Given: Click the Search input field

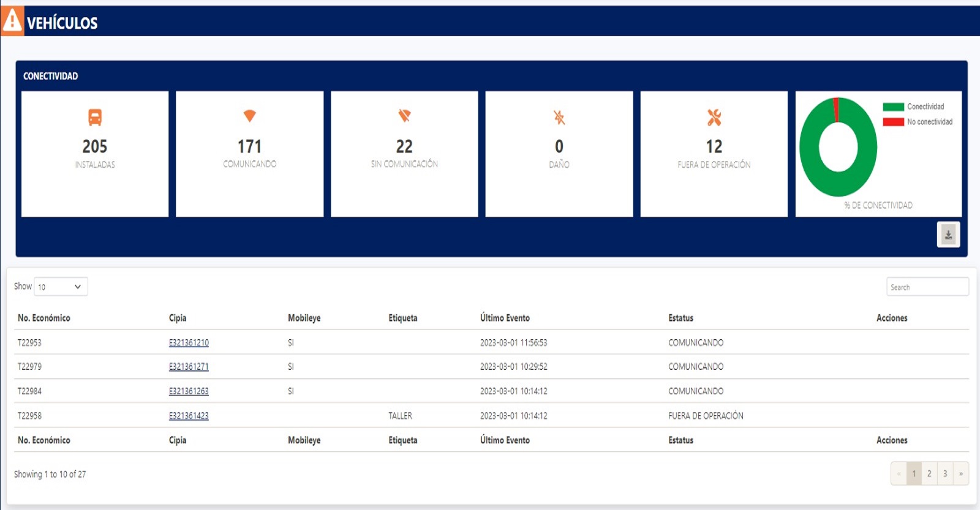Looking at the screenshot, I should click(927, 287).
